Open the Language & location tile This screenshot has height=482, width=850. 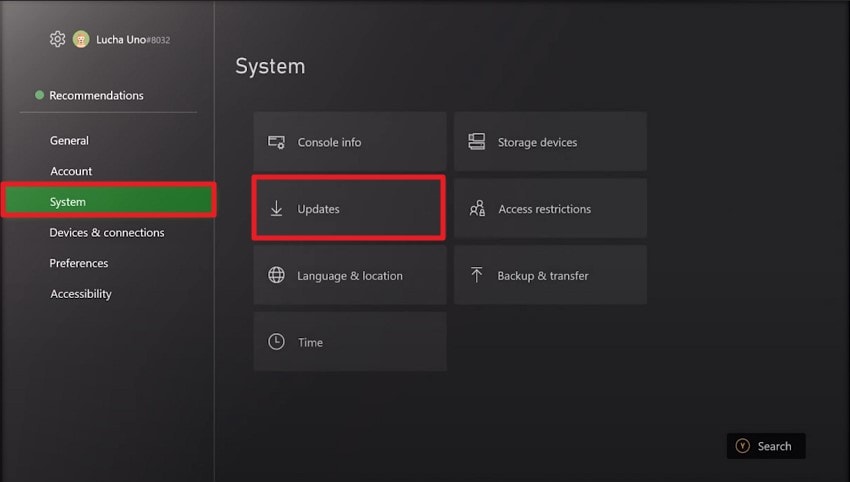[350, 275]
